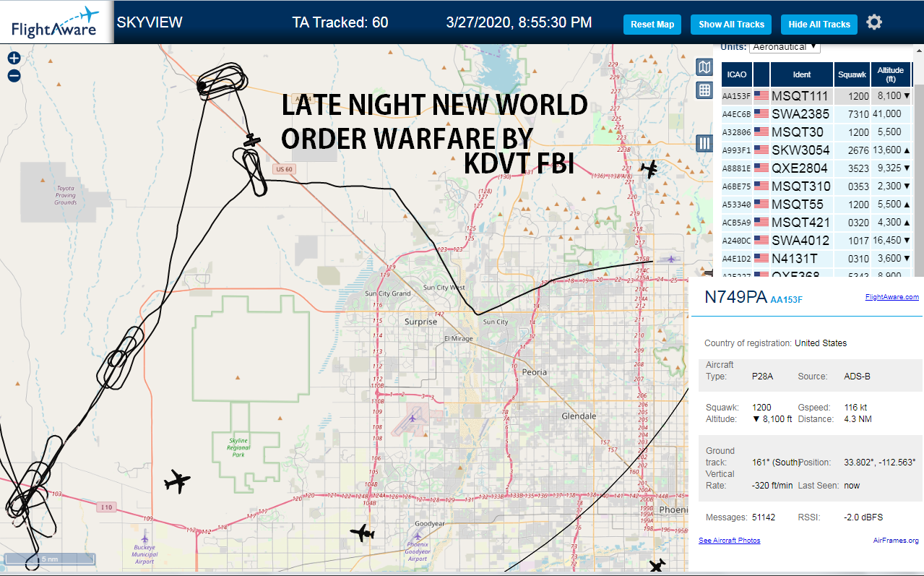Select the aircraft icon near US 60
Image resolution: width=924 pixels, height=576 pixels.
coord(251,140)
